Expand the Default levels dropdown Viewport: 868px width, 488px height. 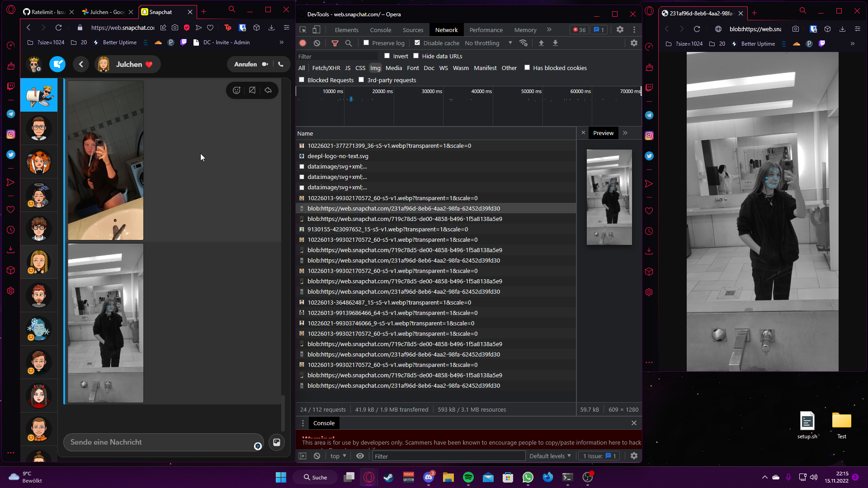coord(550,456)
